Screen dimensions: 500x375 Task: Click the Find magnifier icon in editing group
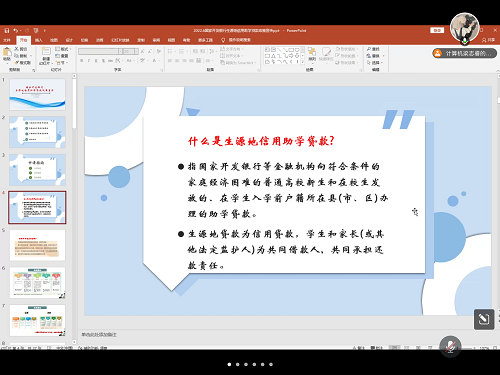coord(369,49)
